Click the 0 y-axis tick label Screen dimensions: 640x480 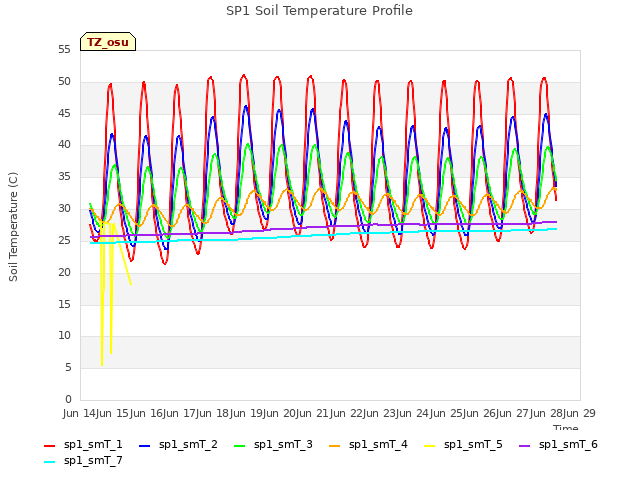(68, 400)
